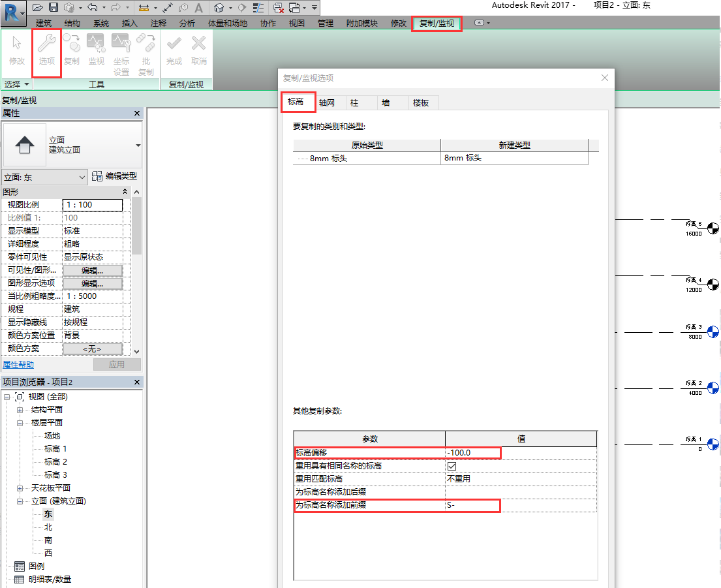This screenshot has width=721, height=588.
Task: Open the 楼板 tab in options dialog
Action: [x=421, y=102]
